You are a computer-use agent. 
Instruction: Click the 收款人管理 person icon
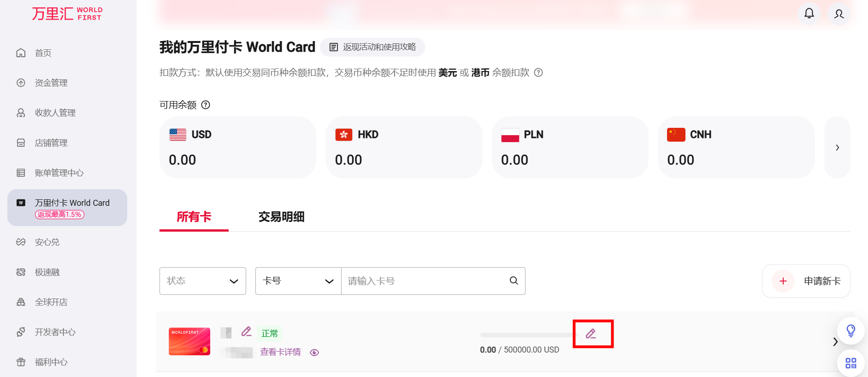point(21,113)
